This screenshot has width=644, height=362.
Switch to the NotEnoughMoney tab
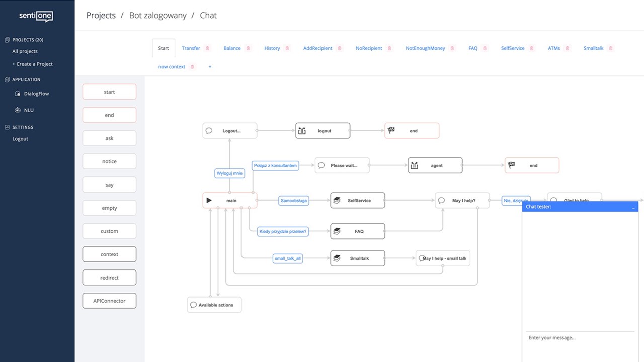(425, 48)
